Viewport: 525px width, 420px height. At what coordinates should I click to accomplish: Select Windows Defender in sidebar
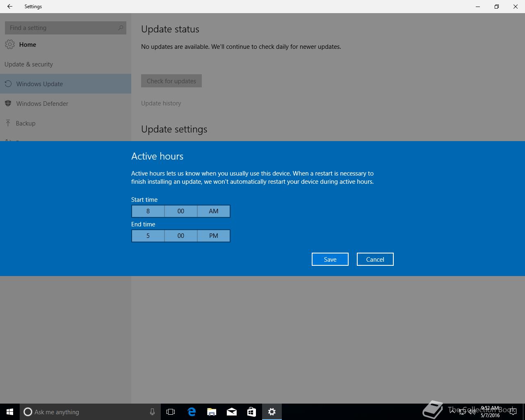66,103
